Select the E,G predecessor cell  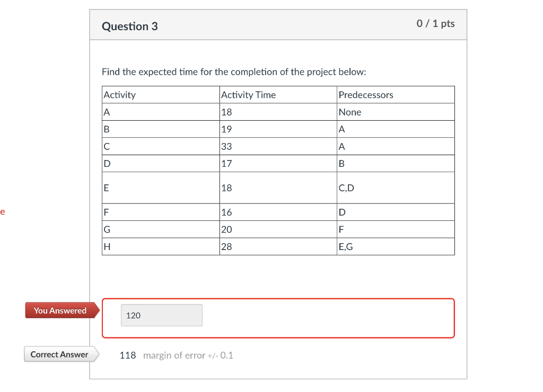point(346,246)
